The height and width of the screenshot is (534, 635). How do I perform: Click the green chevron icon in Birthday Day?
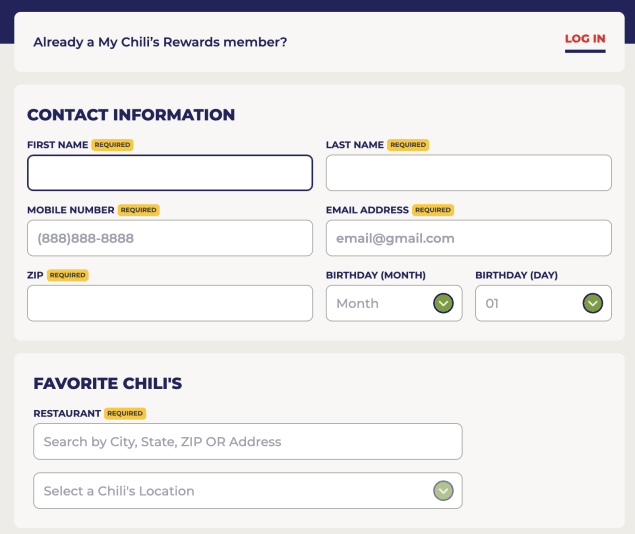[592, 303]
